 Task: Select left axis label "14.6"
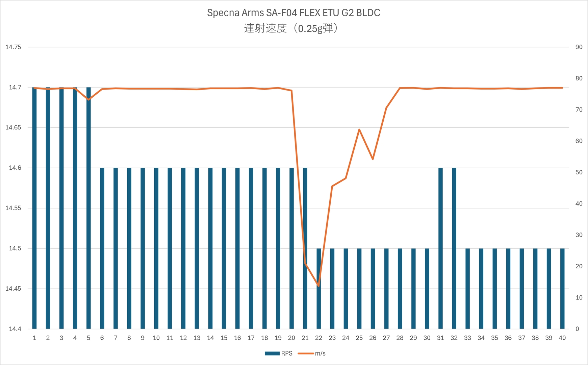coord(15,168)
